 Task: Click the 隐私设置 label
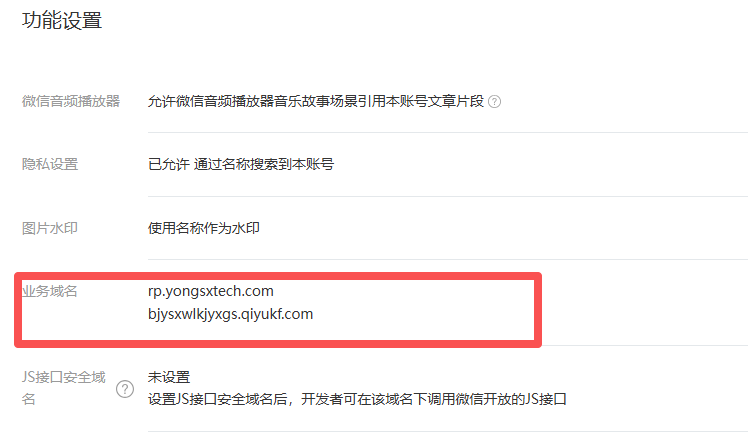[x=50, y=164]
